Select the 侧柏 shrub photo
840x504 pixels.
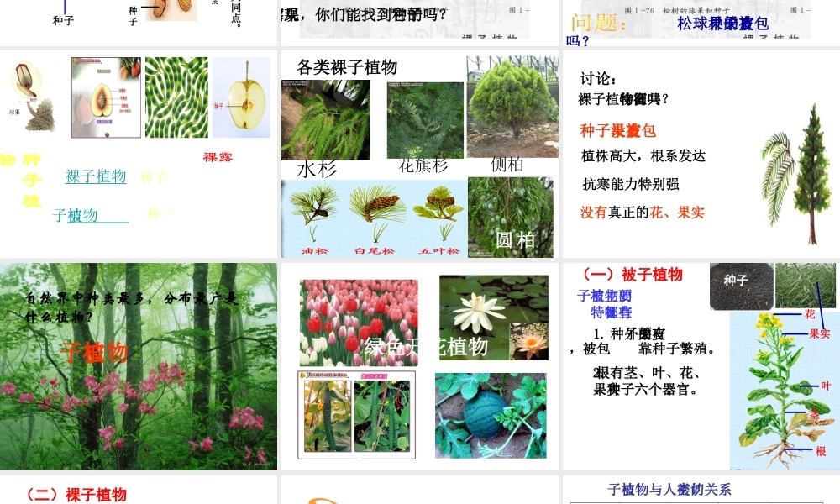(512, 107)
